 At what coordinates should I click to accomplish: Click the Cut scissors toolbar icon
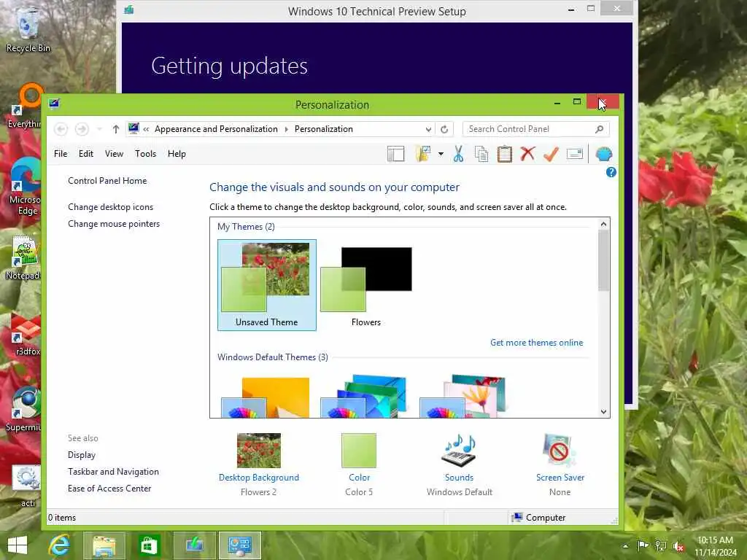tap(458, 154)
